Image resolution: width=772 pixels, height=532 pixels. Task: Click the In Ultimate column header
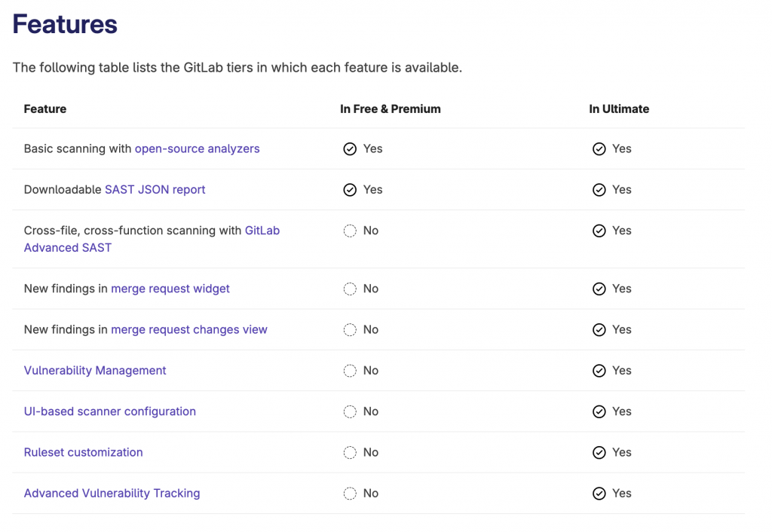tap(619, 109)
